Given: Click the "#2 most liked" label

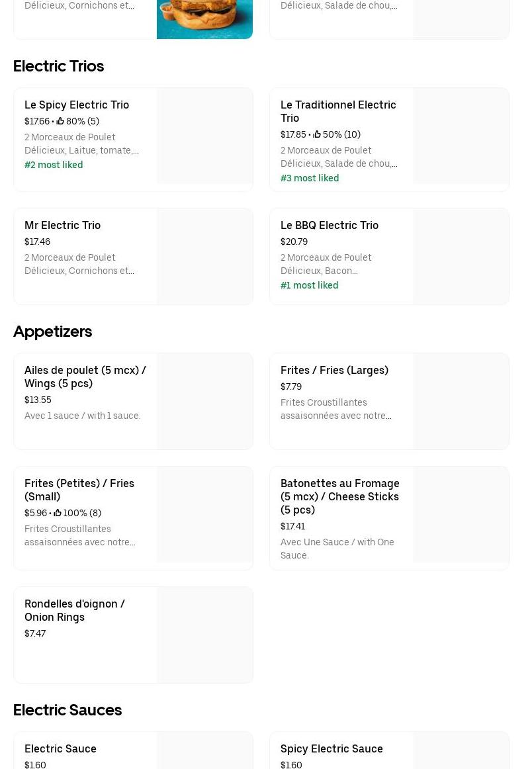Looking at the screenshot, I should tap(54, 165).
